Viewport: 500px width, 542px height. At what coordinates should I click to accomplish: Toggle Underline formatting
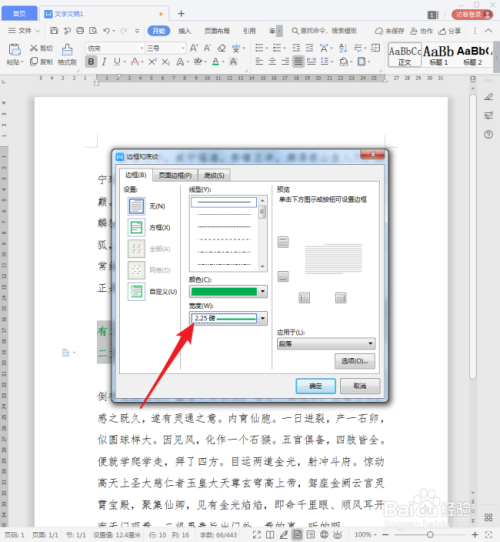(x=117, y=62)
